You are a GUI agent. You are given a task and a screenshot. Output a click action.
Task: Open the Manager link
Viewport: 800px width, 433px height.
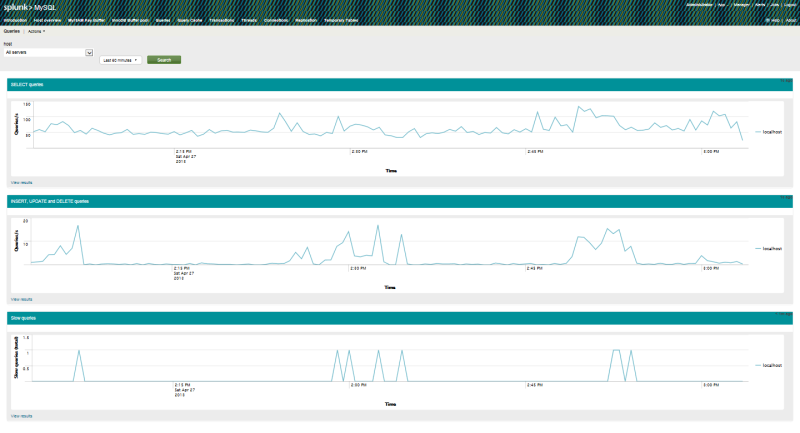click(741, 5)
